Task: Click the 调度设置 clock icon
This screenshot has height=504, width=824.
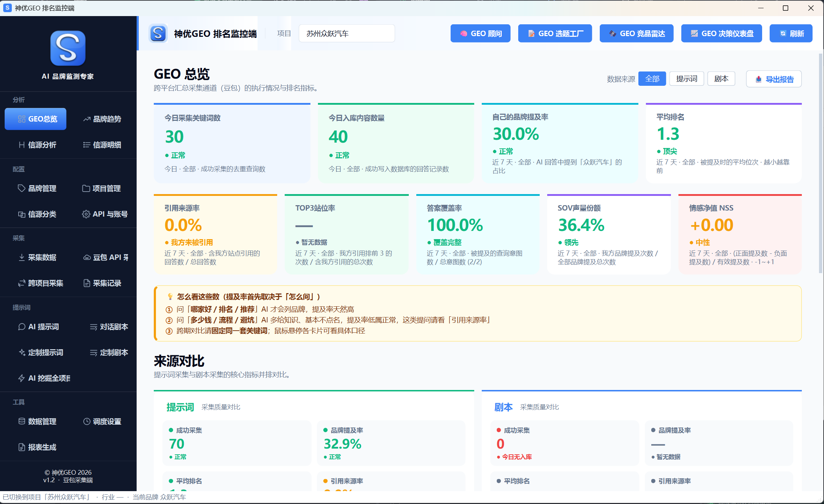Action: pos(87,421)
